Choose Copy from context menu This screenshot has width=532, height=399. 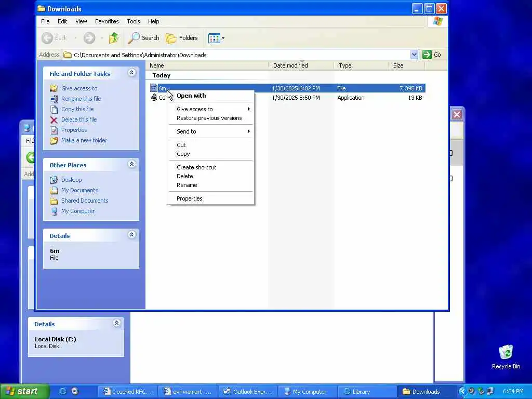pos(211,154)
